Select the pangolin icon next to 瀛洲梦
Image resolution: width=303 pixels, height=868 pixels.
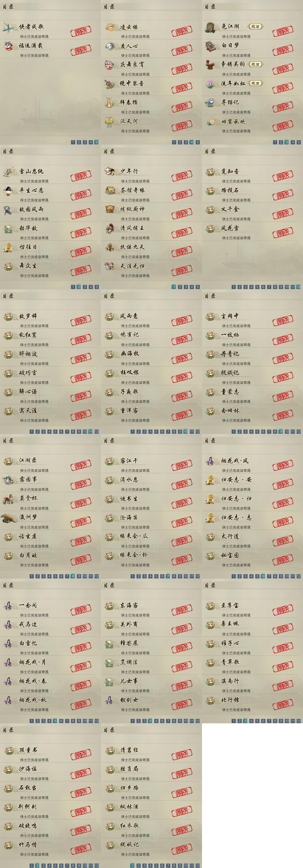pyautogui.click(x=9, y=518)
